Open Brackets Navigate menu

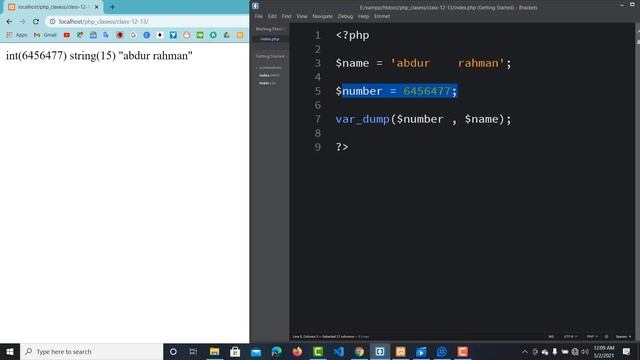(x=322, y=16)
